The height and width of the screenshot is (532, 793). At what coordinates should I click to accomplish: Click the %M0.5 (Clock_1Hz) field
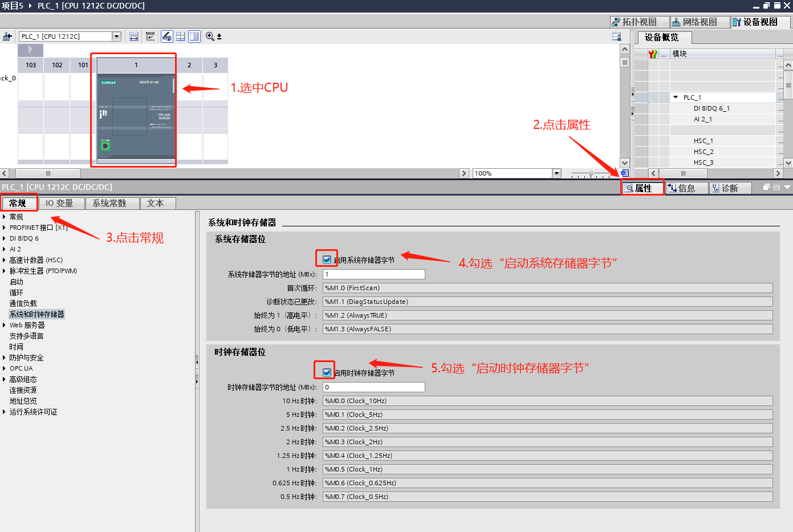(x=548, y=469)
